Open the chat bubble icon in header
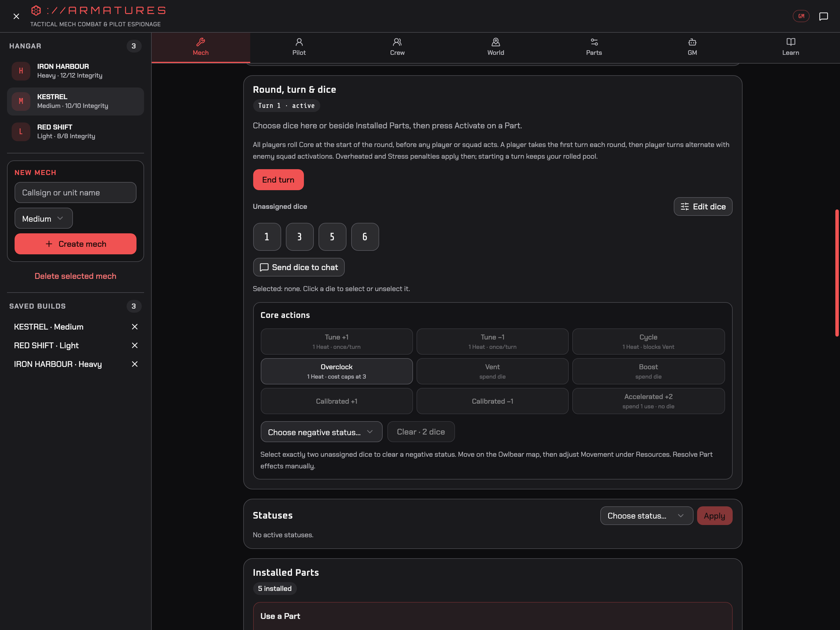 (823, 16)
